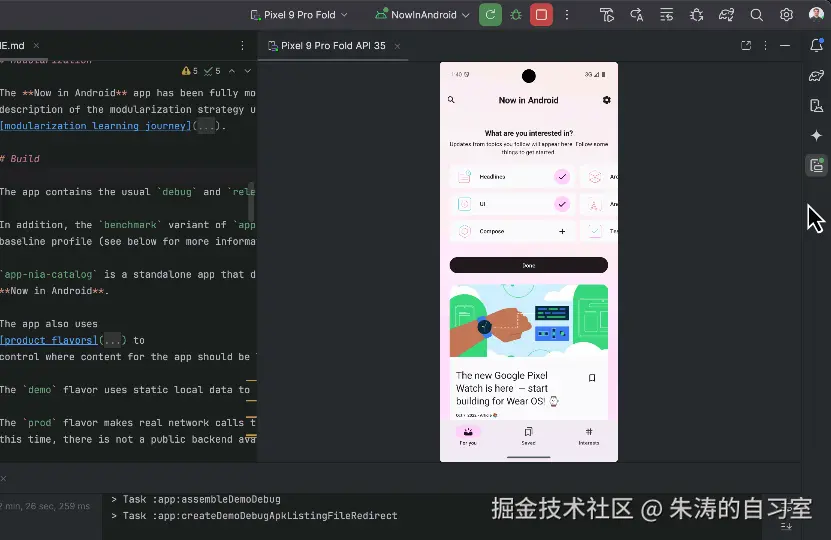Screen dimensions: 831x540
Task: Click the green Rerun app button
Action: [490, 15]
